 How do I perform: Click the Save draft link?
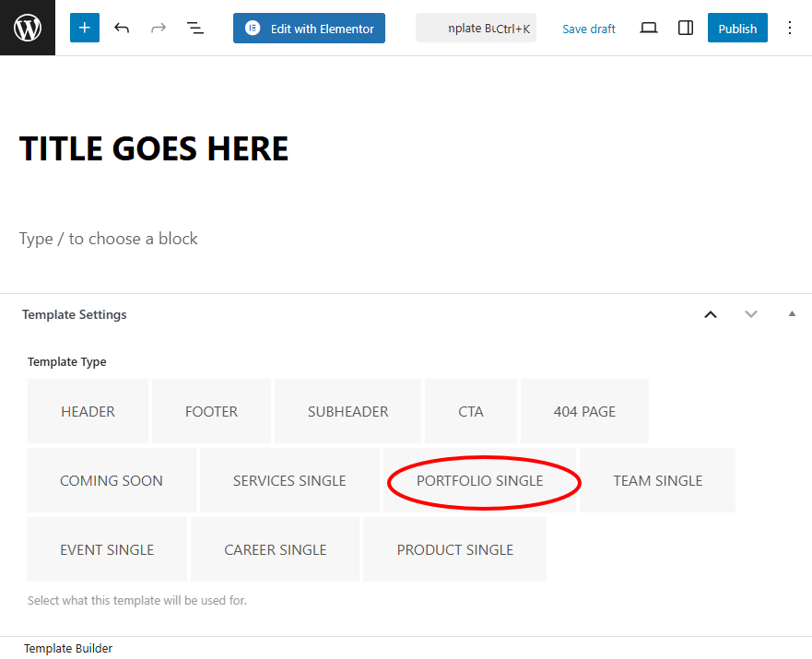pos(589,29)
